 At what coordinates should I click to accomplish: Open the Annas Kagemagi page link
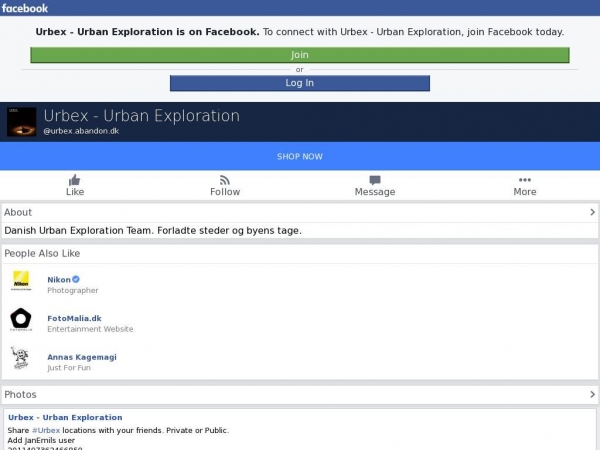[x=82, y=357]
